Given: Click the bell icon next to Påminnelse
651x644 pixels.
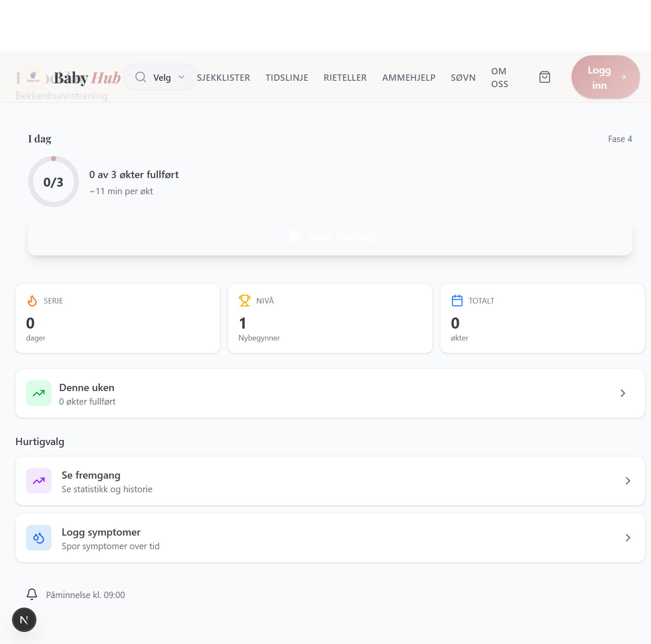Looking at the screenshot, I should click(x=32, y=594).
